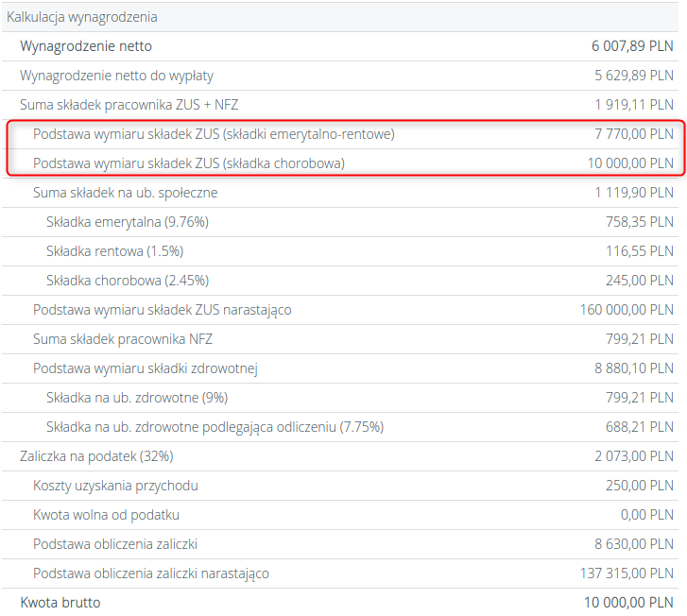Click the 7 770,00 PLN amount
The height and width of the screenshot is (616, 687).
pyautogui.click(x=633, y=134)
